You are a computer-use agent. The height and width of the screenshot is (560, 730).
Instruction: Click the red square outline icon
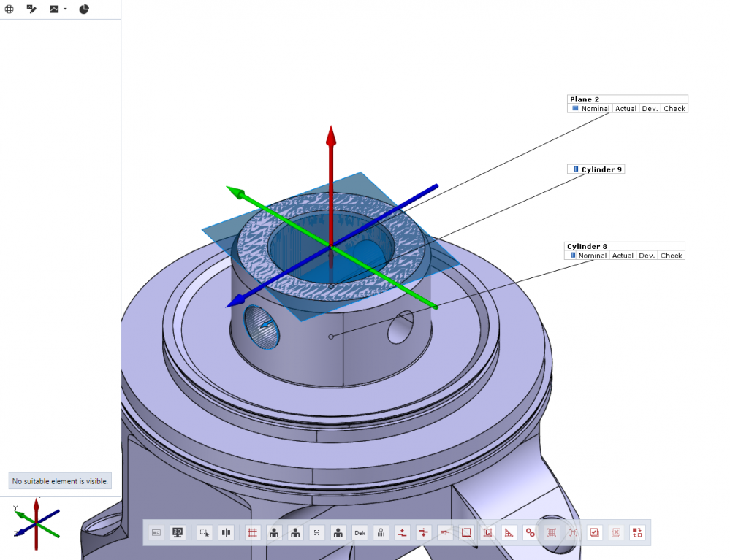coord(465,532)
